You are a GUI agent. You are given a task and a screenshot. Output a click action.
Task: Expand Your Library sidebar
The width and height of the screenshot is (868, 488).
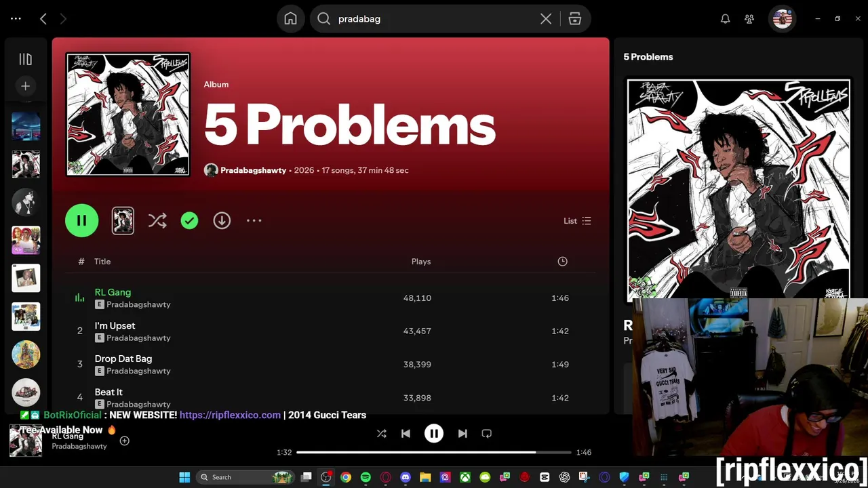point(25,60)
